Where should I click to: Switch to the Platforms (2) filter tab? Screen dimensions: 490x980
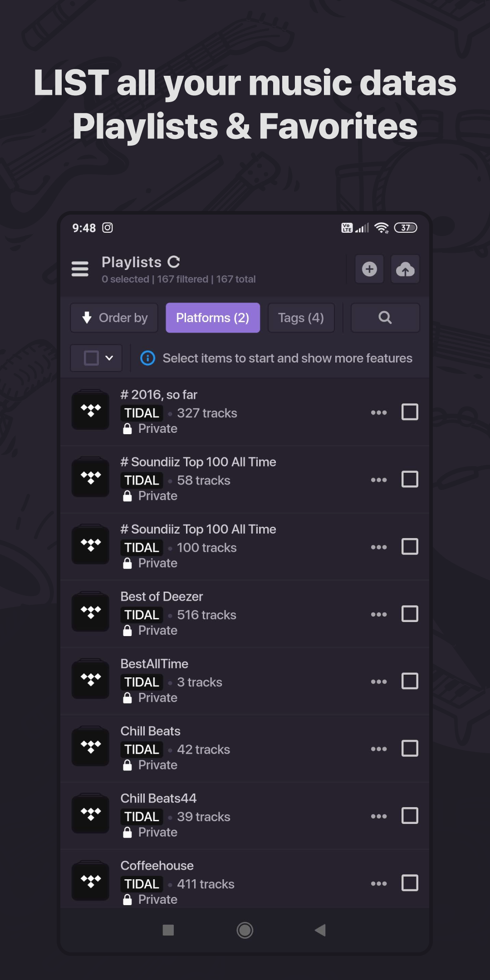(x=212, y=318)
